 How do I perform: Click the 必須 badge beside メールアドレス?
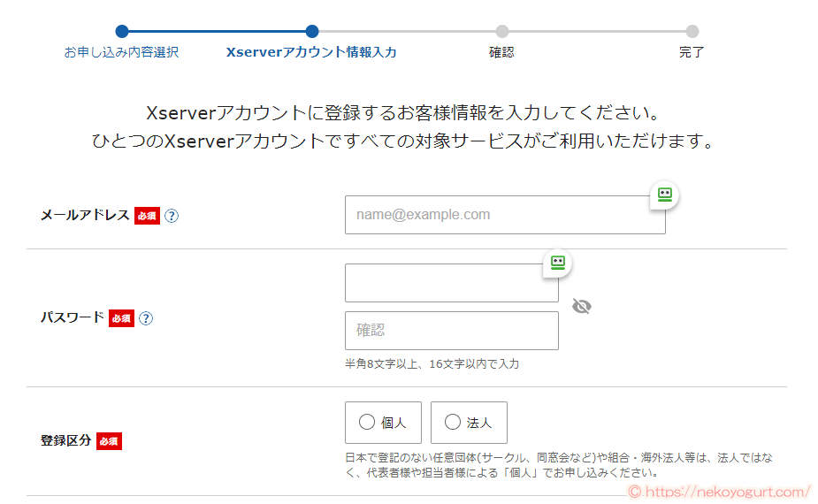(x=147, y=216)
